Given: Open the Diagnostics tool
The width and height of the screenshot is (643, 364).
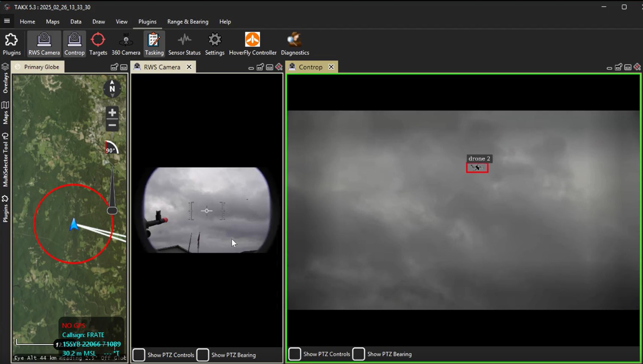Looking at the screenshot, I should [295, 44].
